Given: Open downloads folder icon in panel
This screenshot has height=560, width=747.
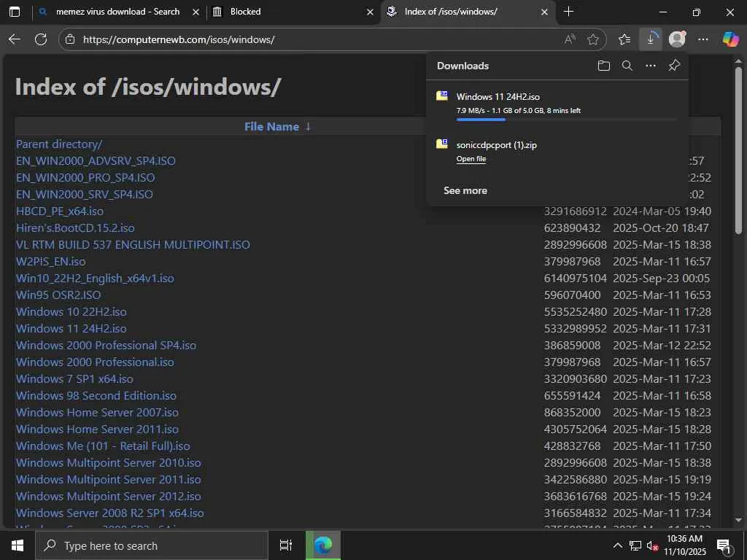Looking at the screenshot, I should coord(603,66).
